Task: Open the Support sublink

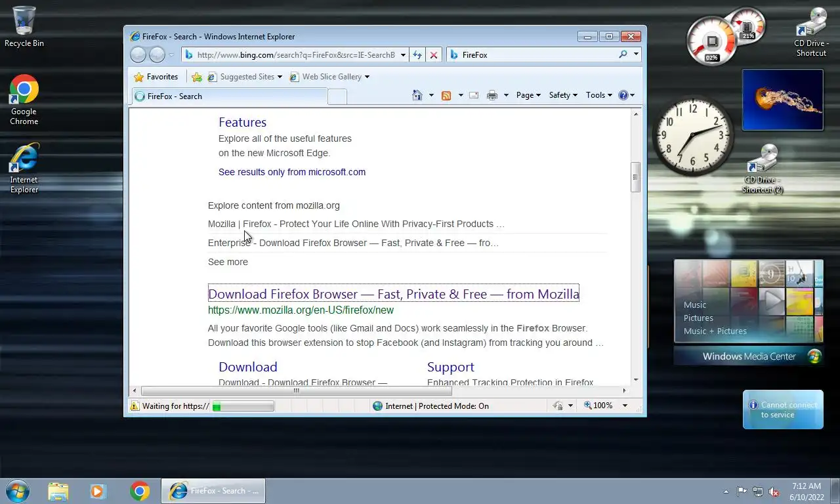Action: (x=451, y=367)
